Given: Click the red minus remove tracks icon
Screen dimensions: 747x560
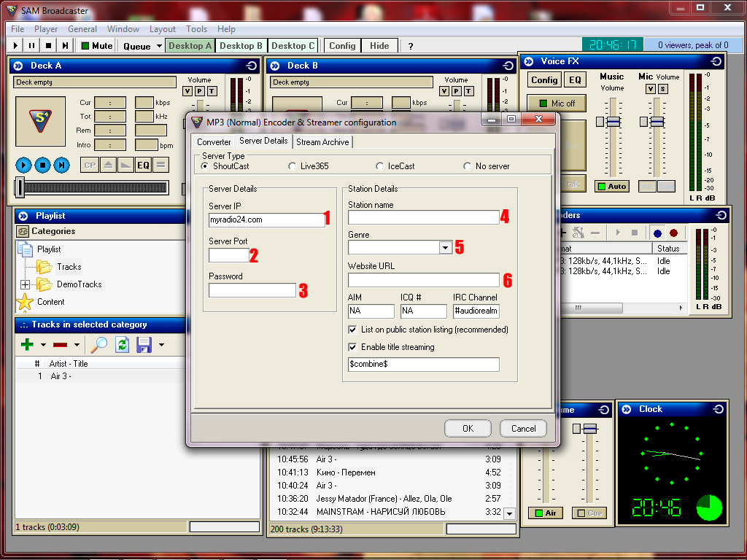Looking at the screenshot, I should pos(61,344).
